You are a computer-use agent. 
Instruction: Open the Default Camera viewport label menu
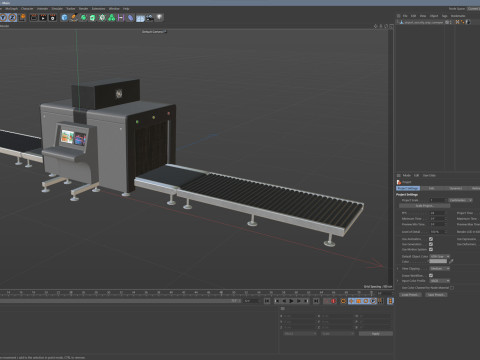coord(154,32)
